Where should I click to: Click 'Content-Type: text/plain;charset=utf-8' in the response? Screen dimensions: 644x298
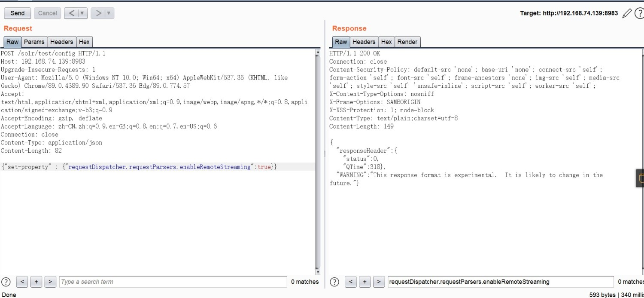393,118
